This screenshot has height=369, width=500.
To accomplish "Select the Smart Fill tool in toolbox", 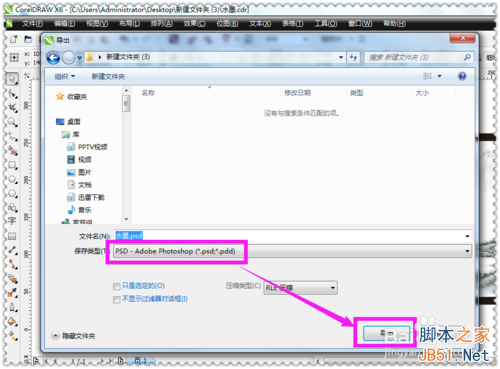I will point(13,151).
